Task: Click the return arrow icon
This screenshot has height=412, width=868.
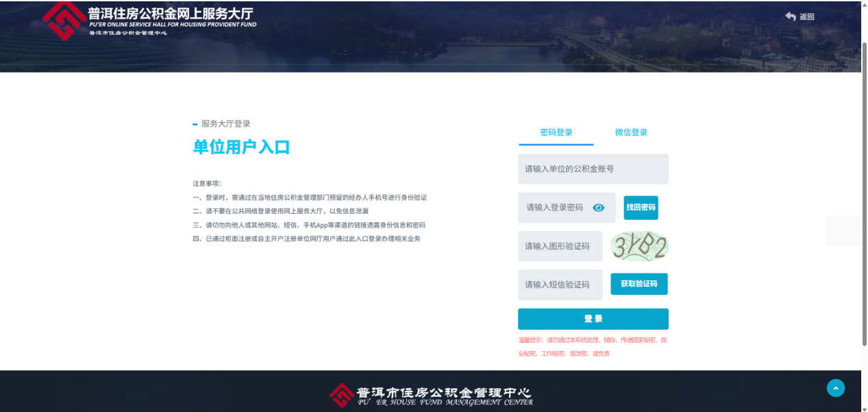Action: click(791, 16)
